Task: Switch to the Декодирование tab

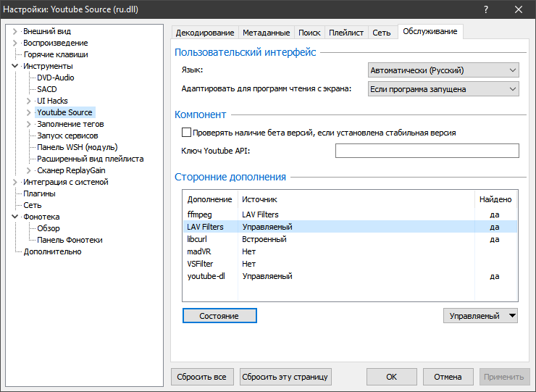Action: point(205,33)
